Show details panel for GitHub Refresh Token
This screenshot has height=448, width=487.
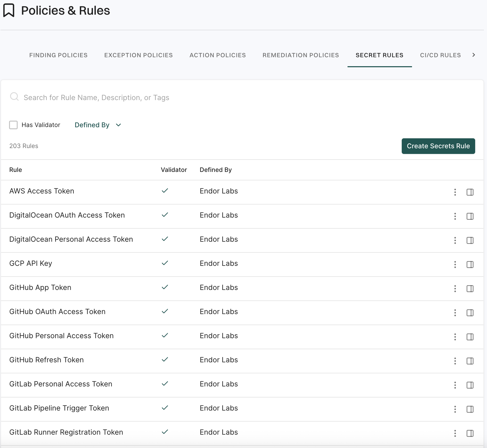470,361
